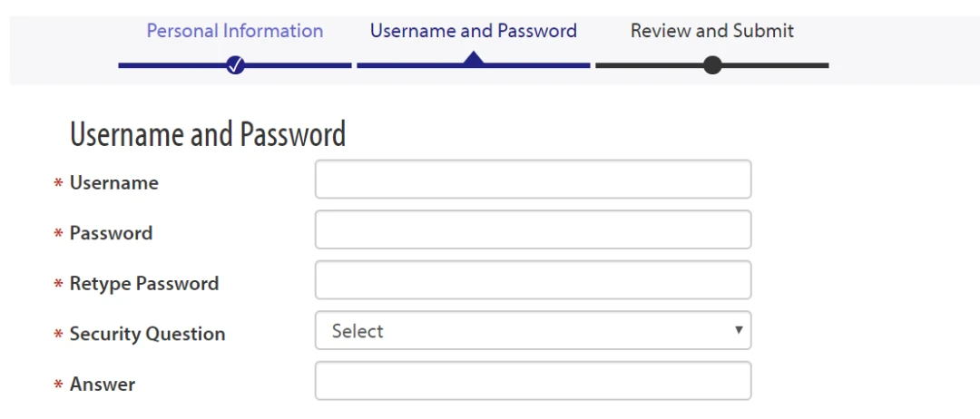
Task: Click the Username and Password page heading
Action: point(208,133)
